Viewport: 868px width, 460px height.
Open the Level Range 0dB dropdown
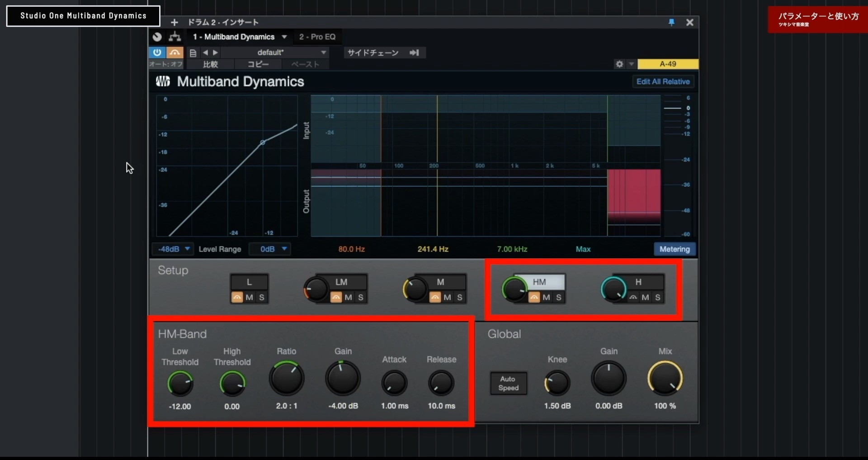pyautogui.click(x=269, y=249)
